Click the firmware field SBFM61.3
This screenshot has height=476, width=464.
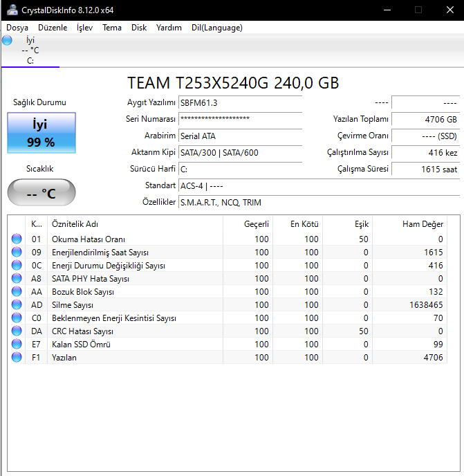point(241,103)
